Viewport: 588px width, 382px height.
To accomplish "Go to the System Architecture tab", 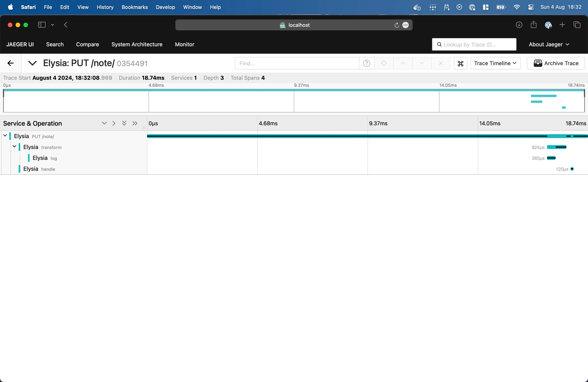I will 137,45.
